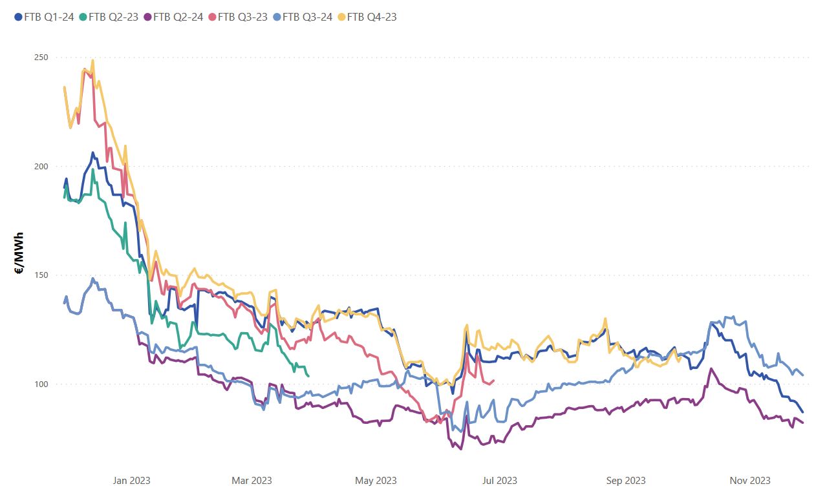Click the Nov 2023 x-axis label
Image resolution: width=816 pixels, height=504 pixels.
point(750,481)
